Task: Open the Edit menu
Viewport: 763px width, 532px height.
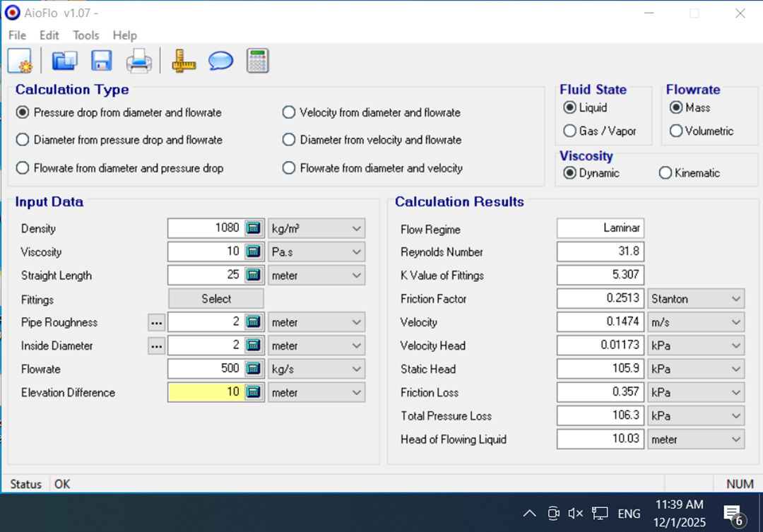Action: (48, 35)
